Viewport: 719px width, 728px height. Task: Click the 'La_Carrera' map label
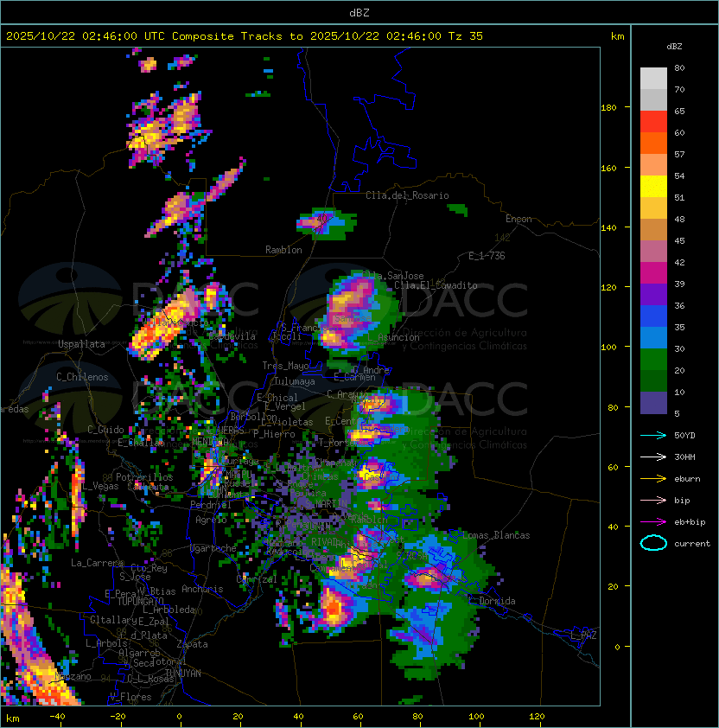[x=98, y=563]
